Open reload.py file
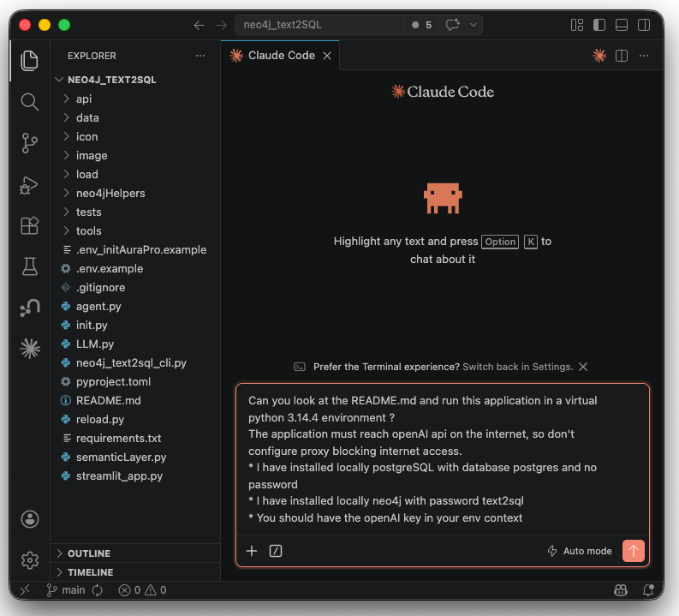This screenshot has height=616, width=679. (x=135, y=419)
